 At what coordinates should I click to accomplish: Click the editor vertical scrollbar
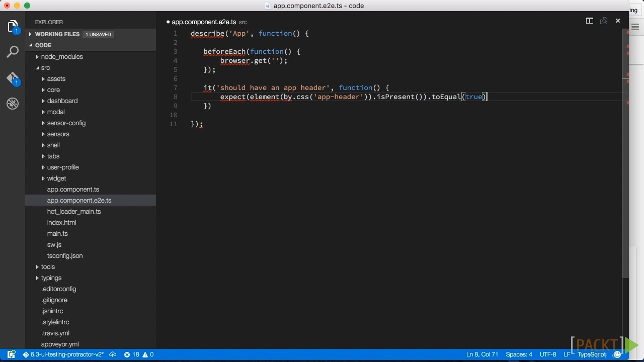pyautogui.click(x=626, y=153)
